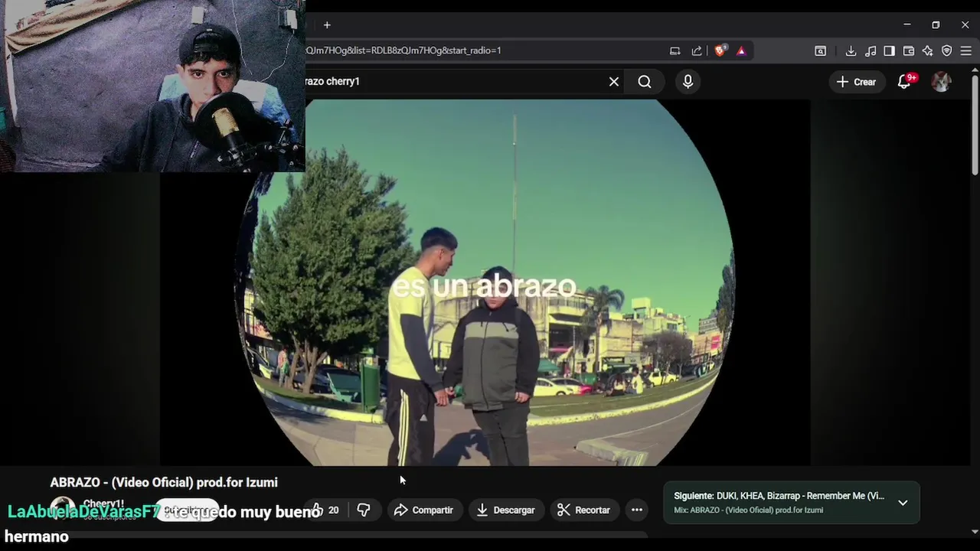Open the media playlist music-note icon
This screenshot has height=551, width=980.
(x=871, y=51)
